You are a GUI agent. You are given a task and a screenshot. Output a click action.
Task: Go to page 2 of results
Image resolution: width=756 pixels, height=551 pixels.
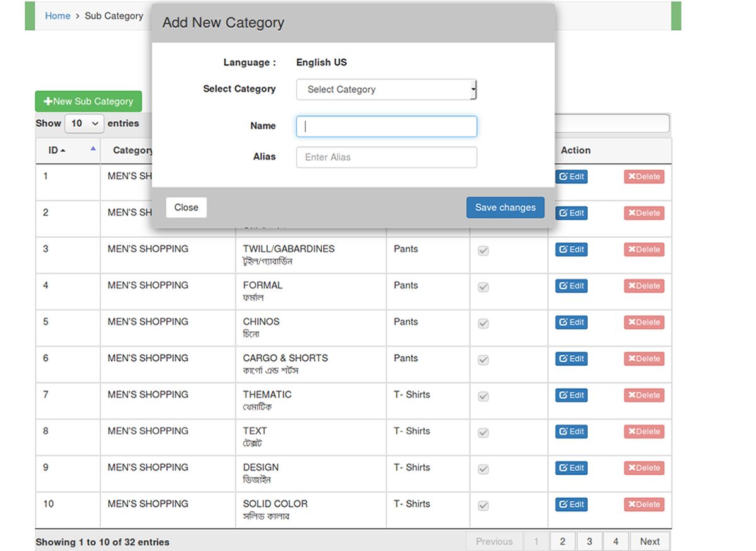click(563, 542)
